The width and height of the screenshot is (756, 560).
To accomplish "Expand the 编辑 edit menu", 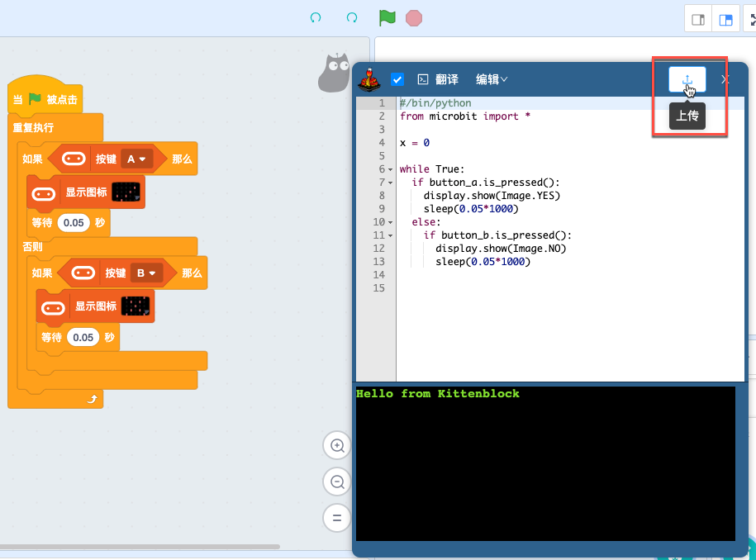I will pos(492,79).
